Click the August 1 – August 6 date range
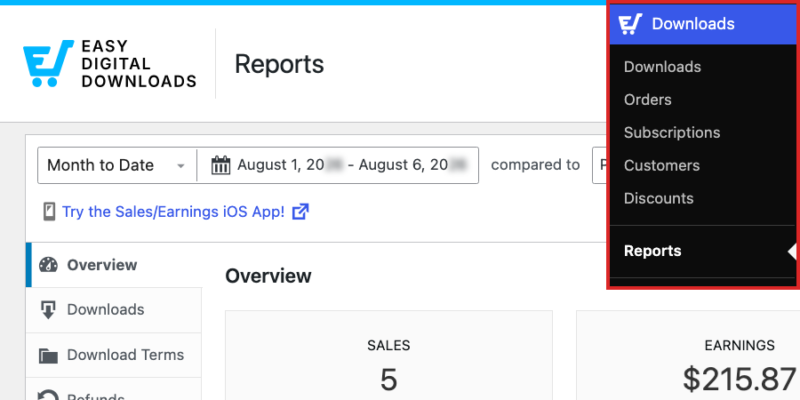The image size is (800, 400). coord(338,165)
